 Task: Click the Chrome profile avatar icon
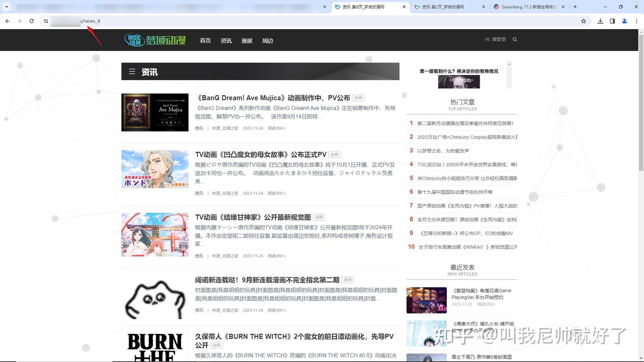[x=624, y=21]
